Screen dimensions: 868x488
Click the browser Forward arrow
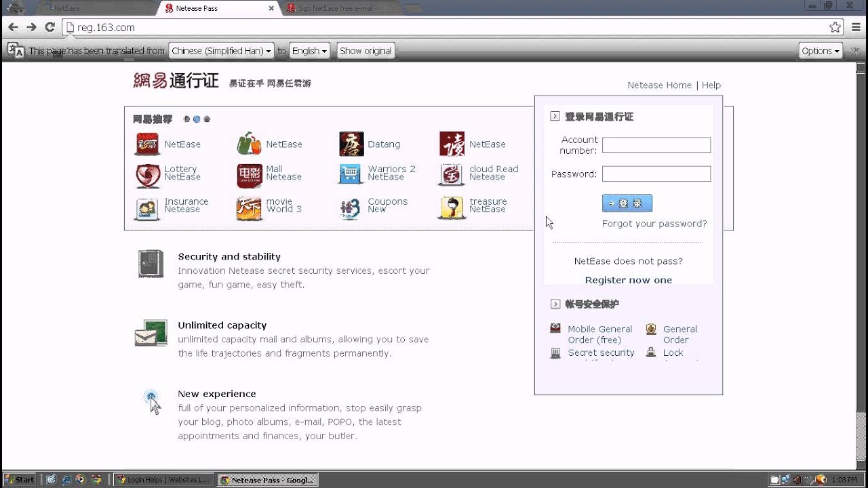(31, 27)
